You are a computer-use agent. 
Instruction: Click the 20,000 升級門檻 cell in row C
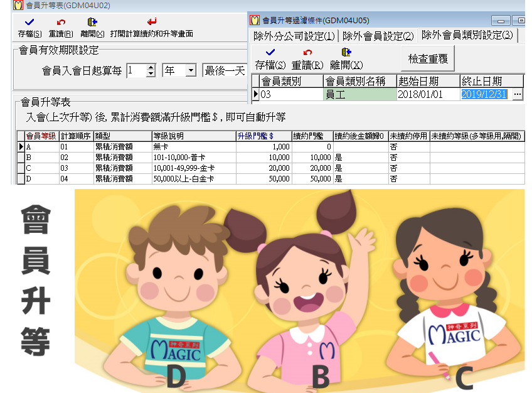(263, 168)
